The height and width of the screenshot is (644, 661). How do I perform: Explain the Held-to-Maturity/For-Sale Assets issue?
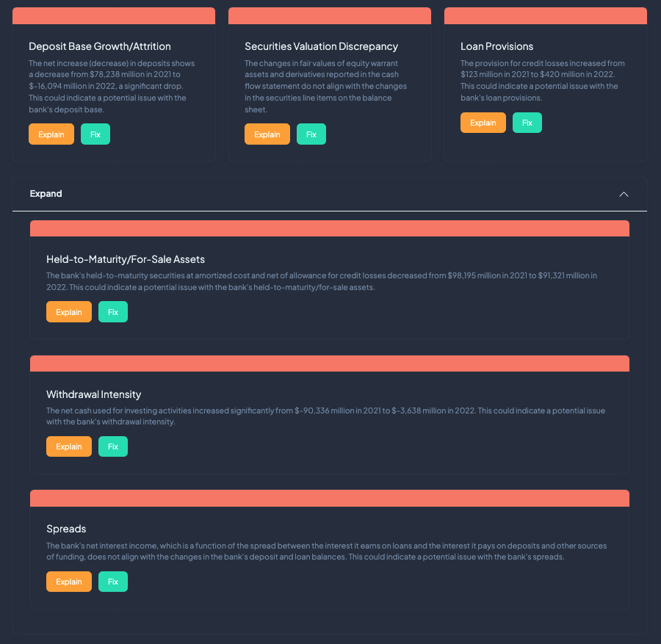69,312
